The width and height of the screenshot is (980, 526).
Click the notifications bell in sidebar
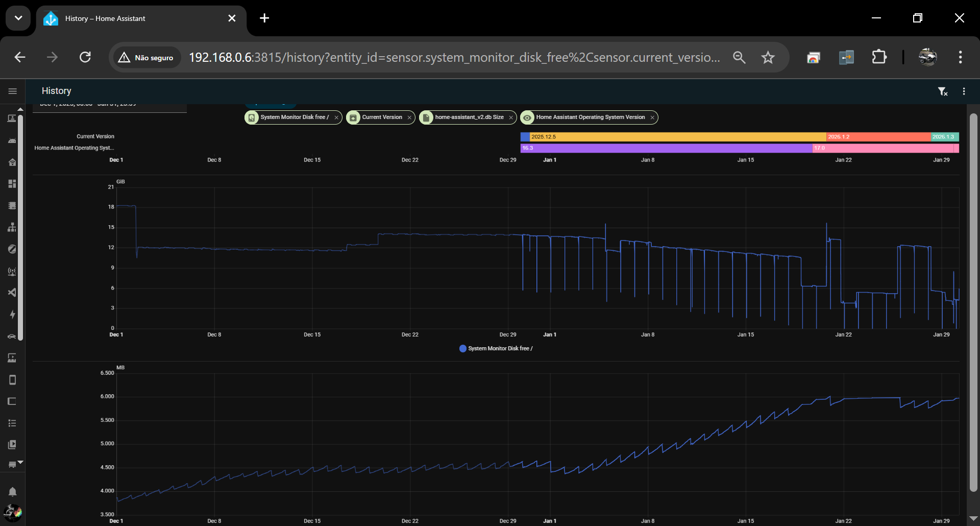coord(13,492)
